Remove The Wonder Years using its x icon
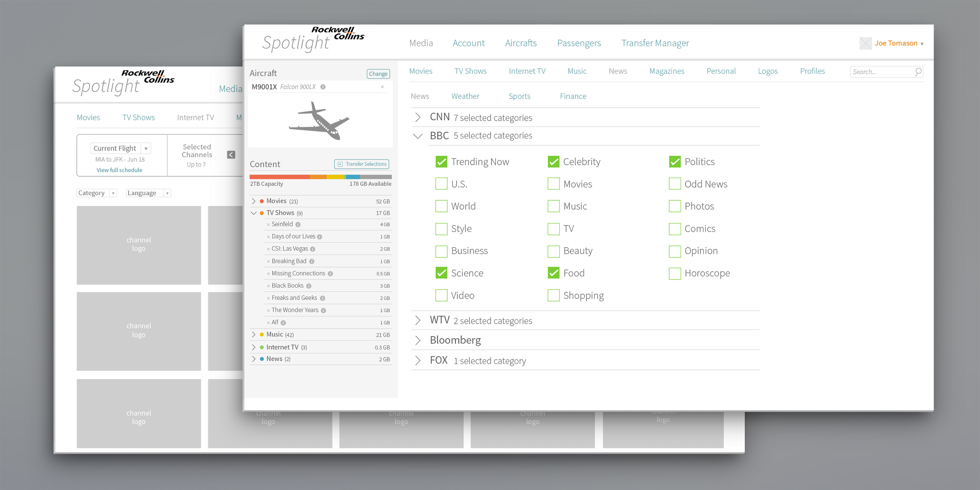 pos(268,310)
